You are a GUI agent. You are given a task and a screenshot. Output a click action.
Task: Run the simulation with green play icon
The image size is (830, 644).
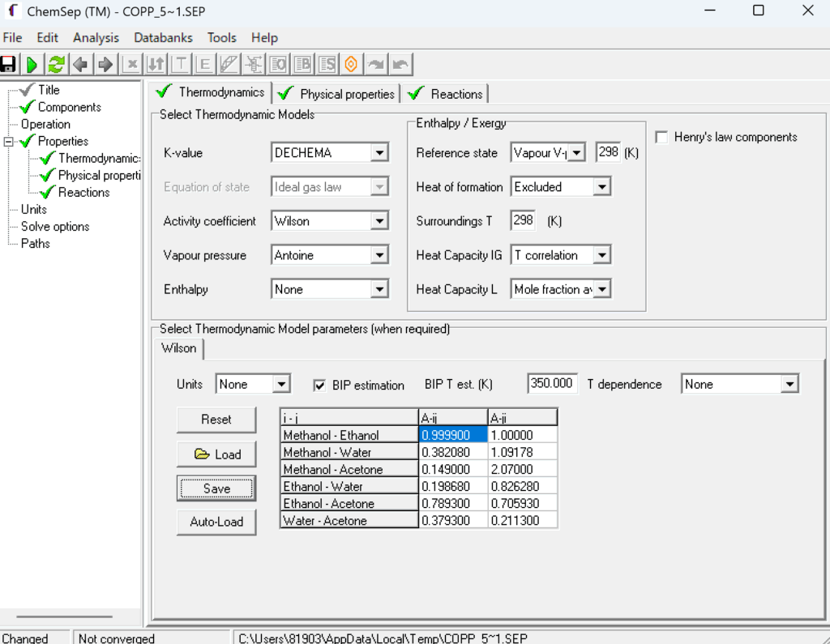coord(32,65)
